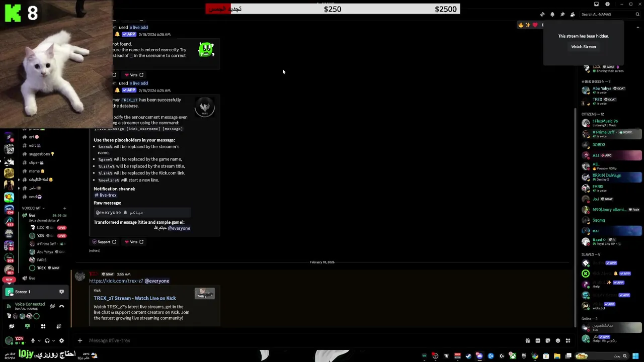The width and height of the screenshot is (644, 362).
Task: Open the gift icon in the message bar
Action: (x=527, y=340)
